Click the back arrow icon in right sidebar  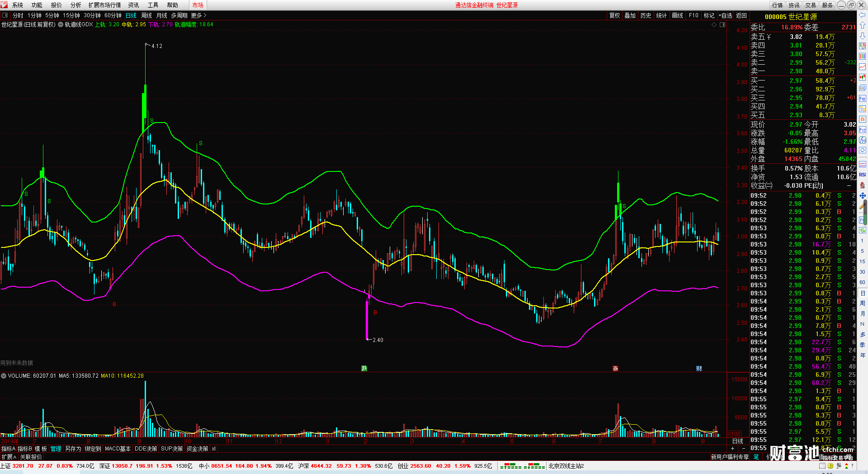[x=863, y=15]
